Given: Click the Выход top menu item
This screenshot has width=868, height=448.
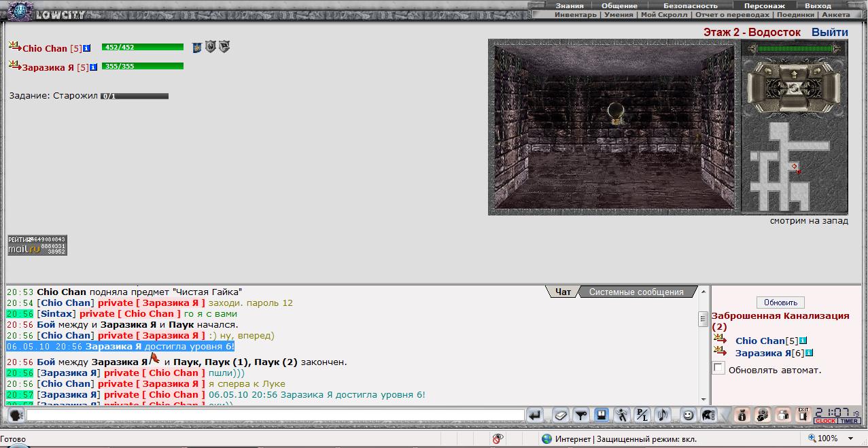Looking at the screenshot, I should coord(818,5).
